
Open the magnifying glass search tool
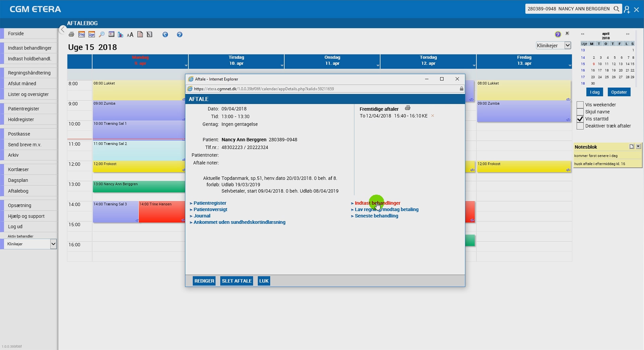[x=102, y=35]
